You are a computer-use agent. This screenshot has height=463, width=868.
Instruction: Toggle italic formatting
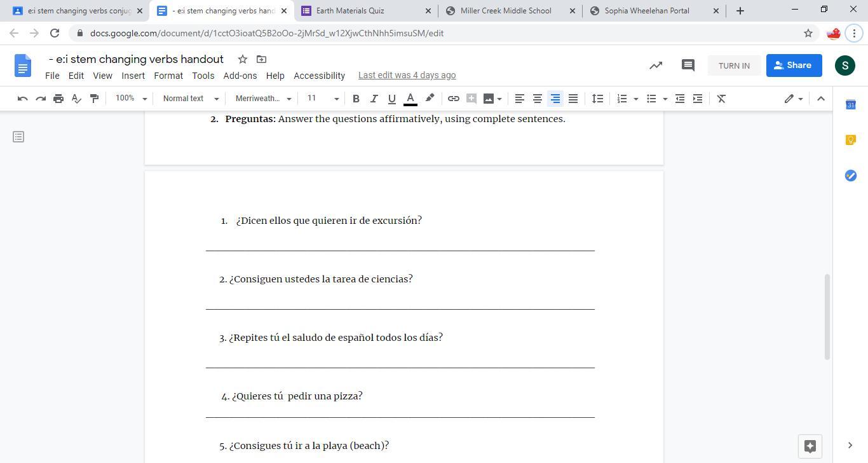click(374, 99)
